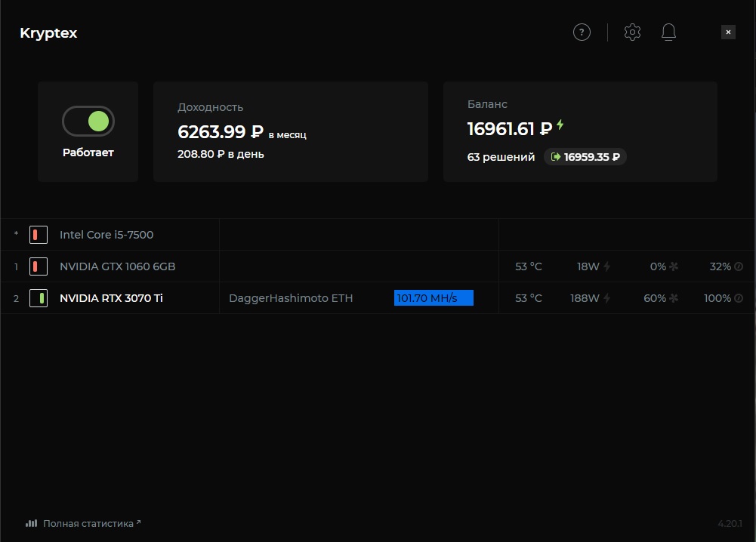Select the NVIDIA RTX 3070 Ti name

(x=111, y=298)
